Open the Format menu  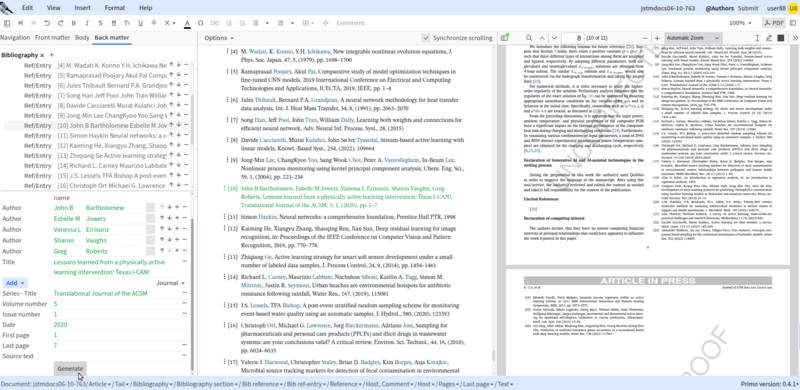click(x=115, y=8)
